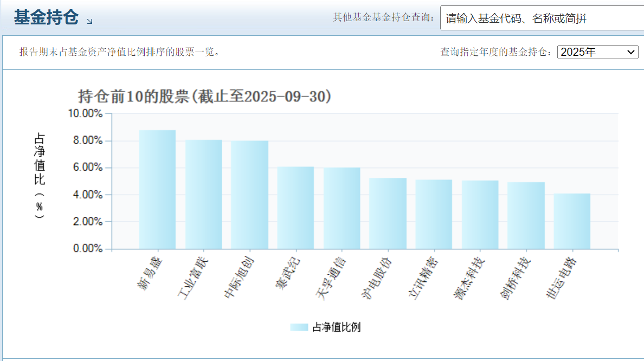644x361 pixels.
Task: Expand the year selector chevron arrow
Action: [x=633, y=53]
